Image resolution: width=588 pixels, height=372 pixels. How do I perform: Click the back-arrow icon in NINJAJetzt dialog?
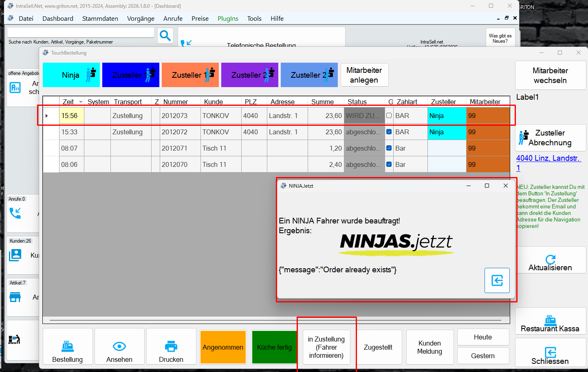(497, 280)
